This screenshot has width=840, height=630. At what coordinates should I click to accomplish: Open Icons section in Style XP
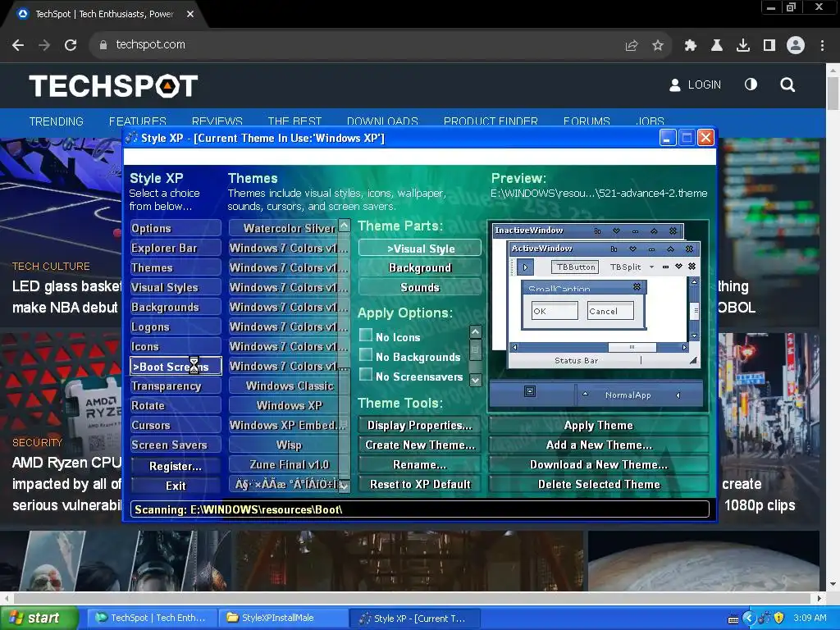pyautogui.click(x=176, y=347)
